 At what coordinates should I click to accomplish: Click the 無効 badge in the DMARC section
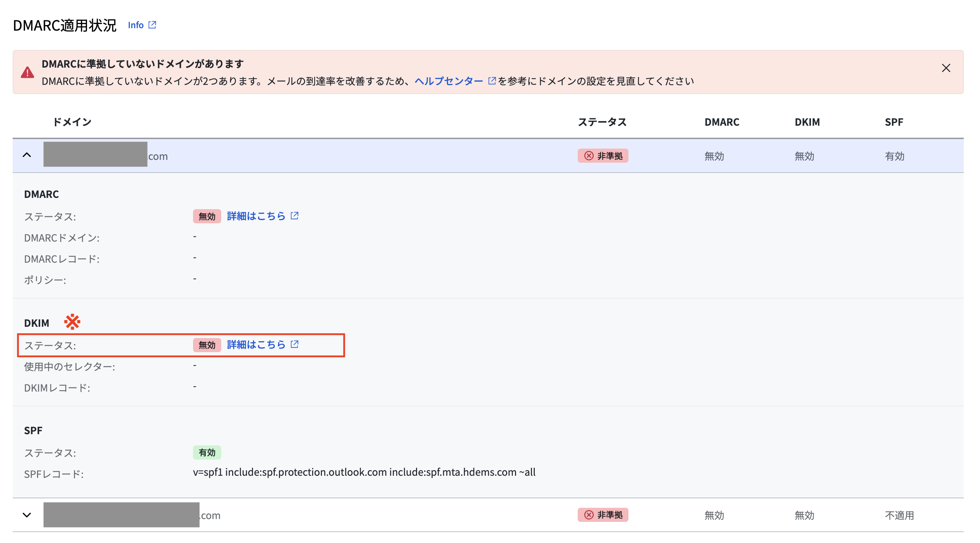click(206, 216)
